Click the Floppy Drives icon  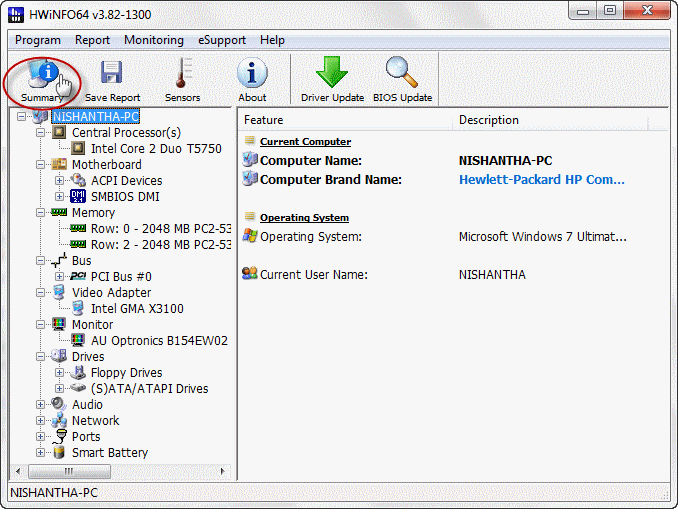(x=78, y=372)
